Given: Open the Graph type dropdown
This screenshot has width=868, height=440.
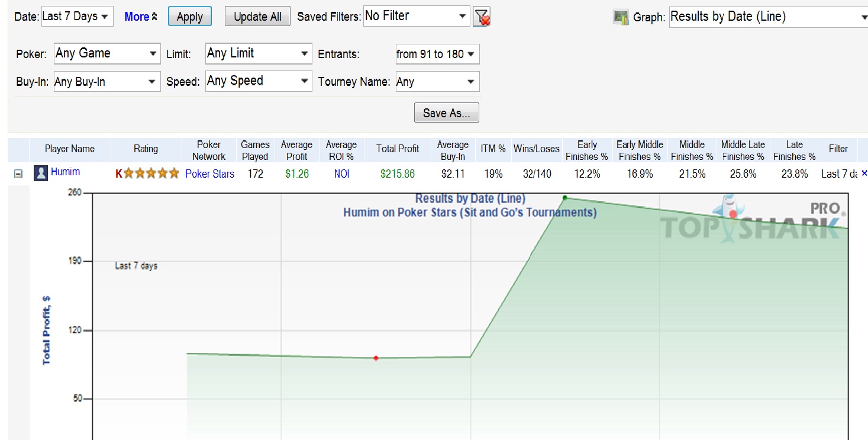Looking at the screenshot, I should tap(769, 17).
